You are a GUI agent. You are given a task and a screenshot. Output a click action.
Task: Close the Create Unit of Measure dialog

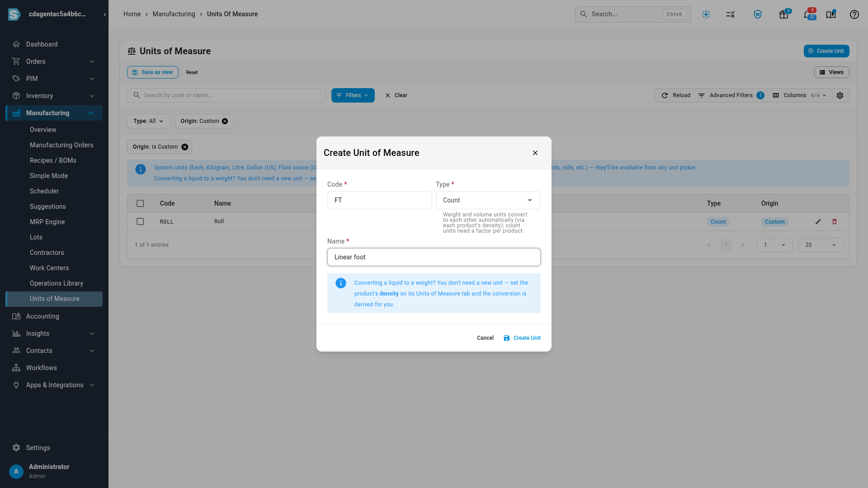coord(535,153)
